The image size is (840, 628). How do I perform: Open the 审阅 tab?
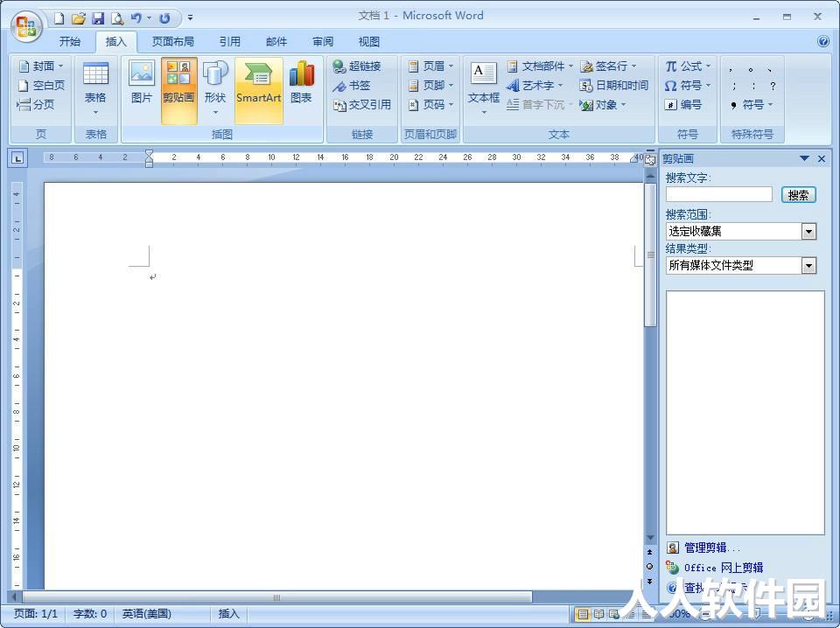tap(323, 42)
